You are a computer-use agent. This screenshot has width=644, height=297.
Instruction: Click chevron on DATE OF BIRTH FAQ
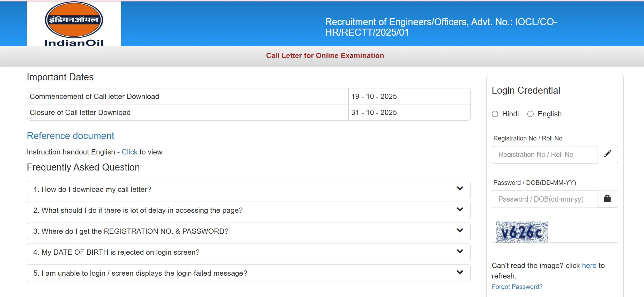click(460, 252)
